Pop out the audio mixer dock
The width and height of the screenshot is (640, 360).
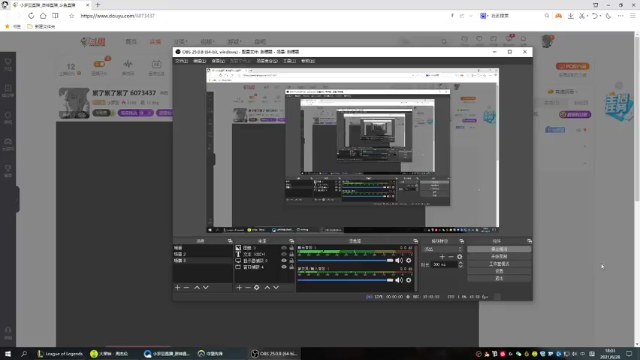coord(416,241)
